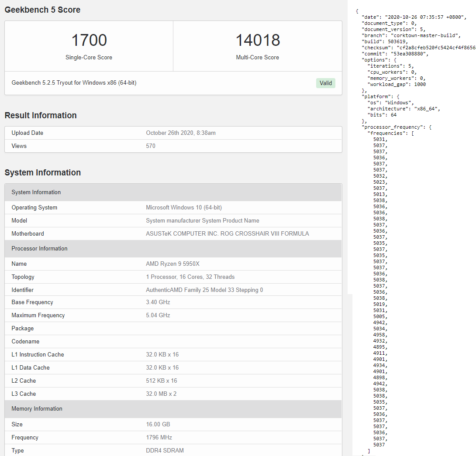Viewport: 476px width, 456px height.
Task: Click the 4895 frequency entry in JSON
Action: point(380,347)
